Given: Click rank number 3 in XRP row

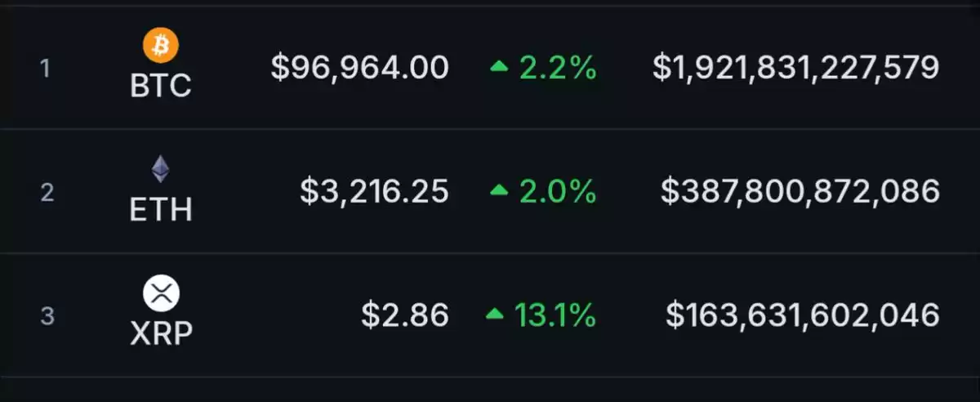Looking at the screenshot, I should click(x=47, y=315).
